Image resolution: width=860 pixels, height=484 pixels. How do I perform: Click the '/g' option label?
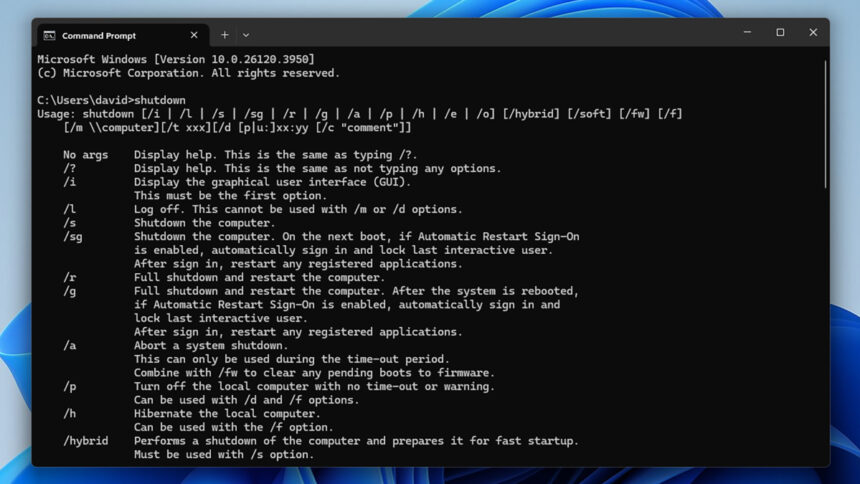(70, 291)
